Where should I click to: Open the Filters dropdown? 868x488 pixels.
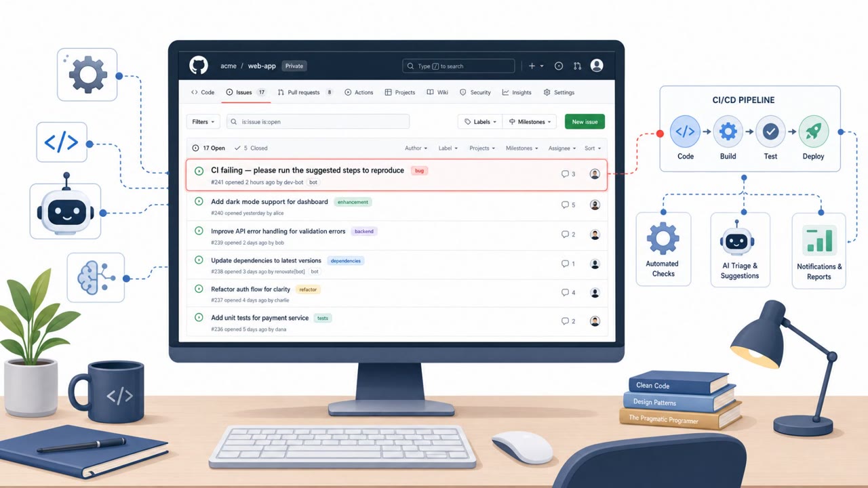[203, 122]
